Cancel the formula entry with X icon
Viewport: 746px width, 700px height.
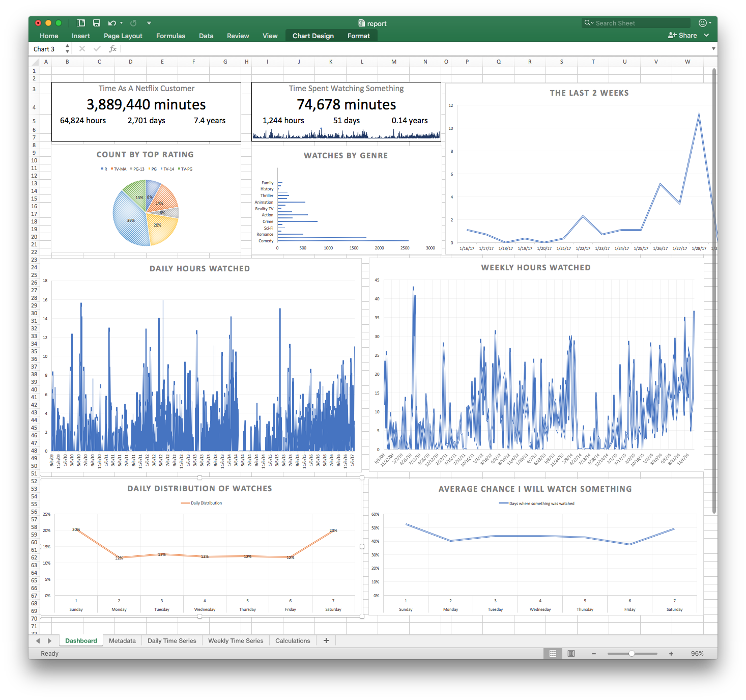point(82,49)
